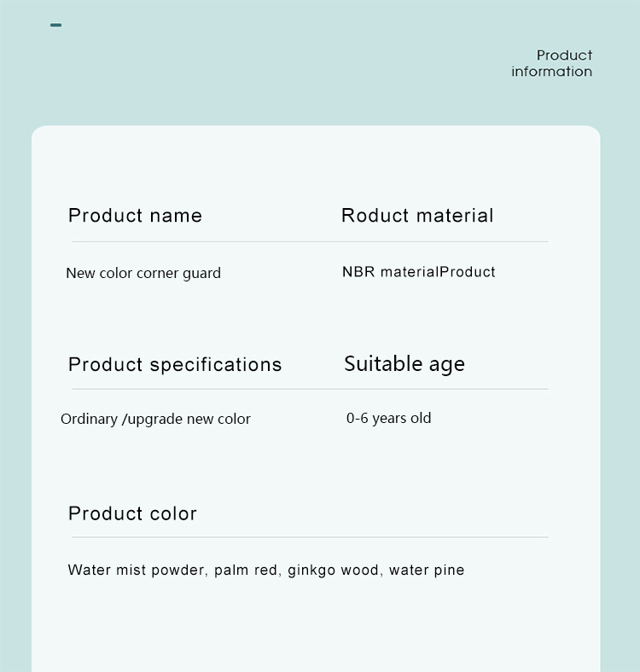Viewport: 640px width, 672px height.
Task: Select the Product specifications heading
Action: [x=175, y=366]
